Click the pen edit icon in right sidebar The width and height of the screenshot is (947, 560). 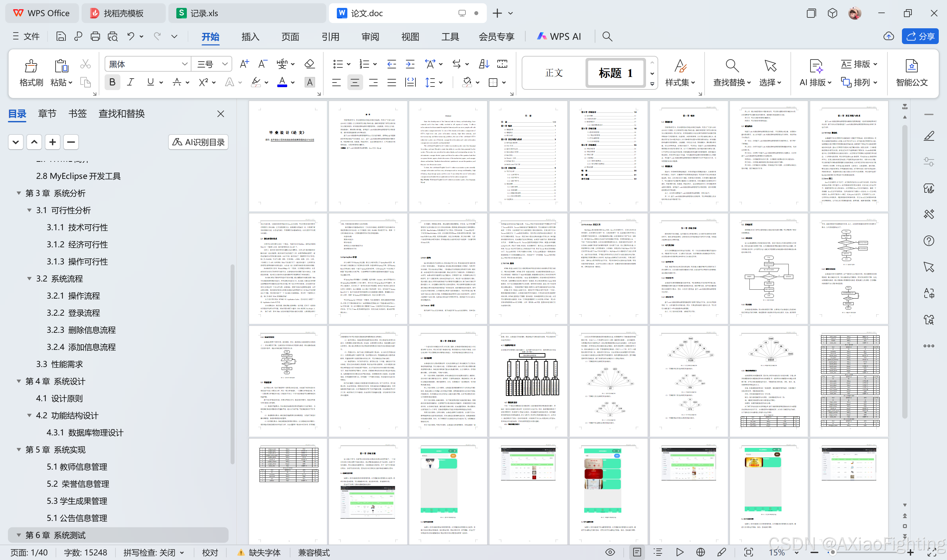tap(929, 136)
